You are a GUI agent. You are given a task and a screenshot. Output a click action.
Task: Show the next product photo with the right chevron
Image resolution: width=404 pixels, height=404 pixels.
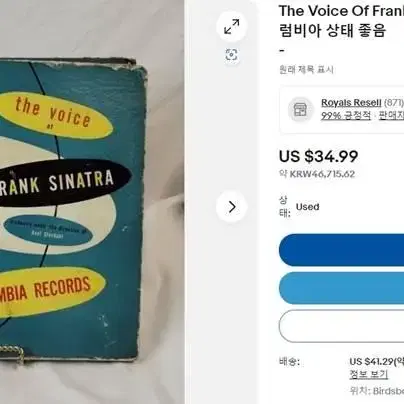click(x=232, y=207)
